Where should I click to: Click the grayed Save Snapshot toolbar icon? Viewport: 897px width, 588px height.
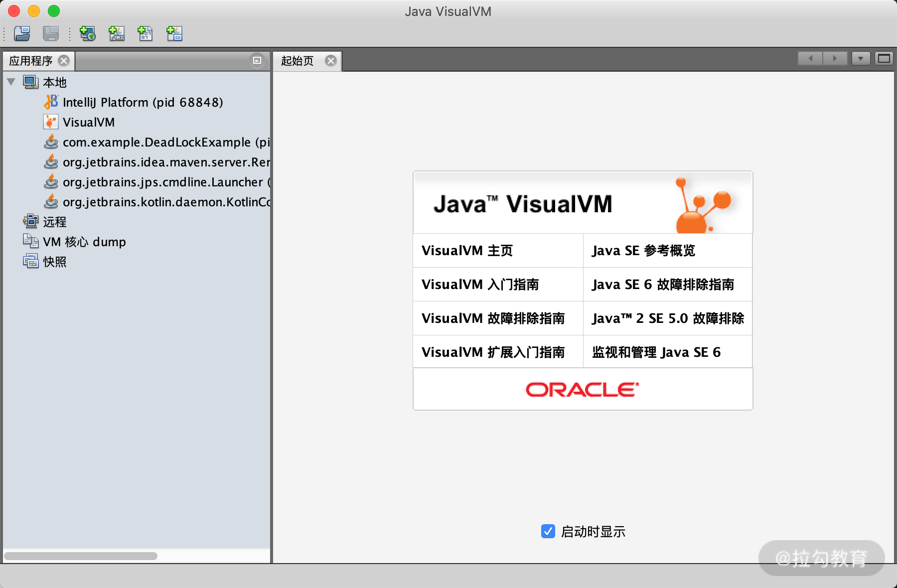coord(51,33)
